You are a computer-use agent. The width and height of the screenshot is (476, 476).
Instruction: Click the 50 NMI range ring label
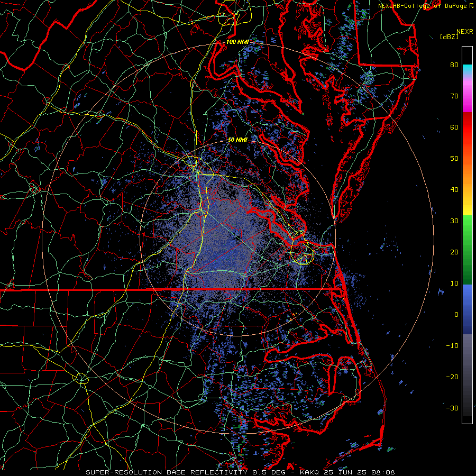click(237, 140)
